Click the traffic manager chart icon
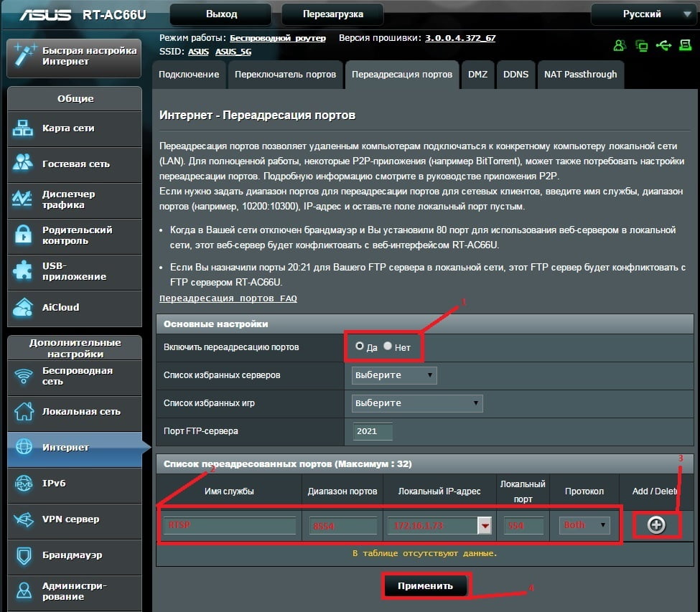Screen dimensions: 700x612 23,199
